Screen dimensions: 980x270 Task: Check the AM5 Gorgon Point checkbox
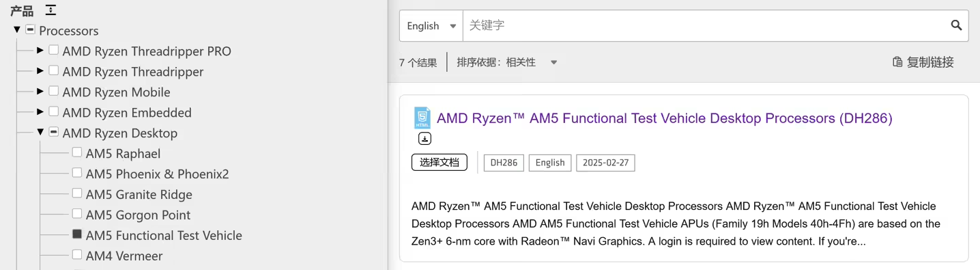[77, 214]
